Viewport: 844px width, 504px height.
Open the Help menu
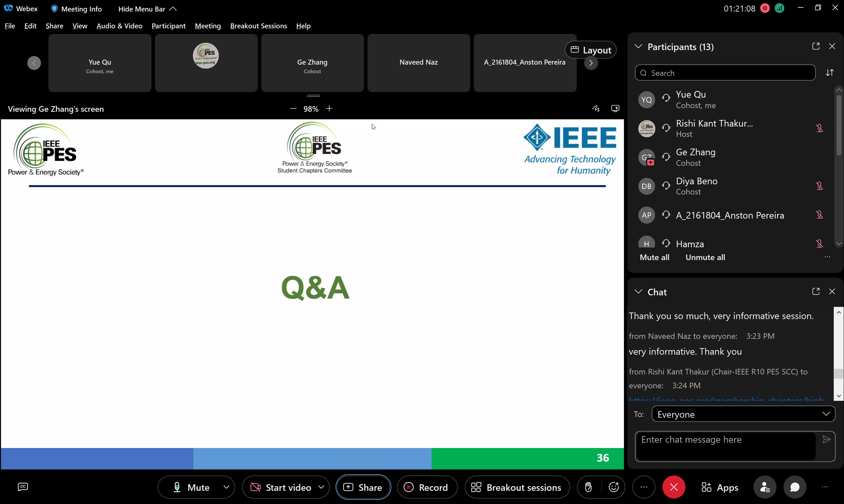[x=303, y=26]
